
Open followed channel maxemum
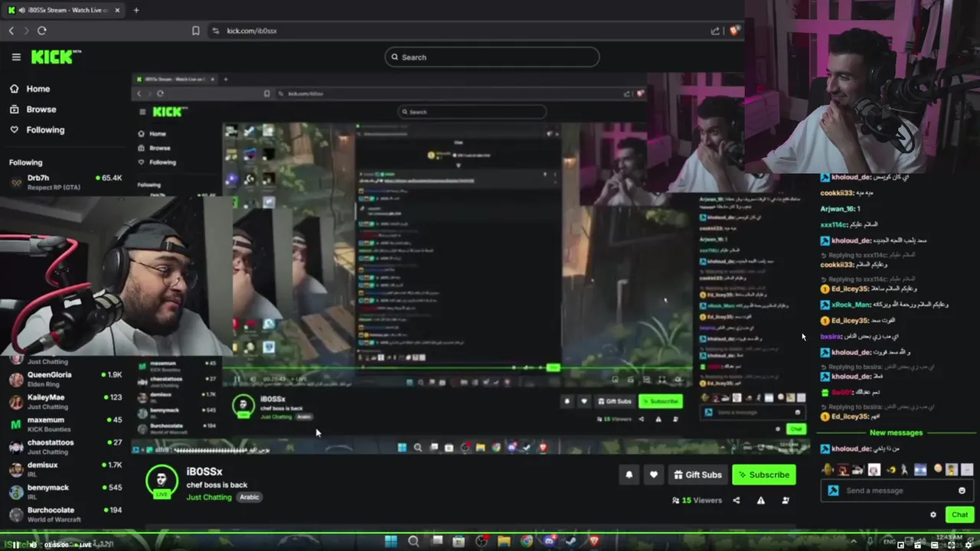tap(65, 424)
